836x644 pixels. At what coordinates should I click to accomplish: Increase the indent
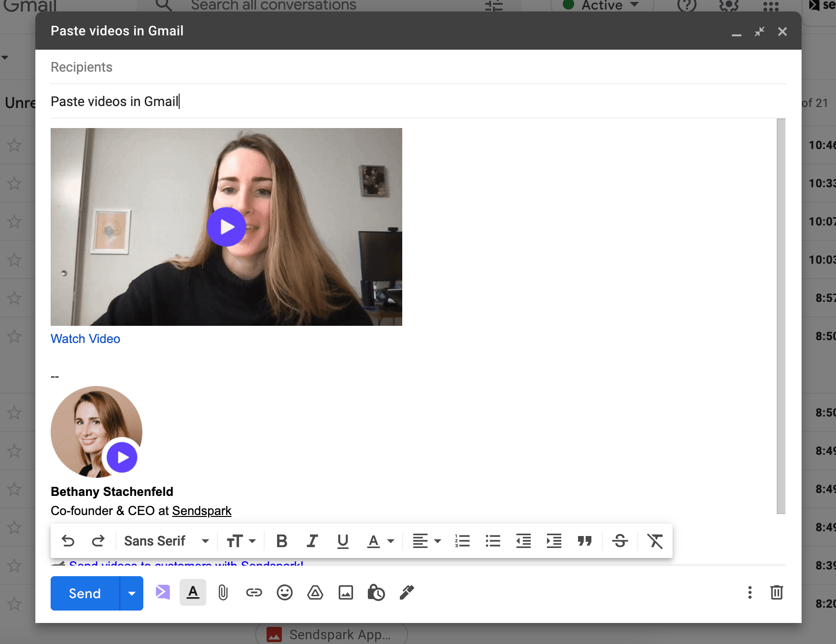pos(554,541)
